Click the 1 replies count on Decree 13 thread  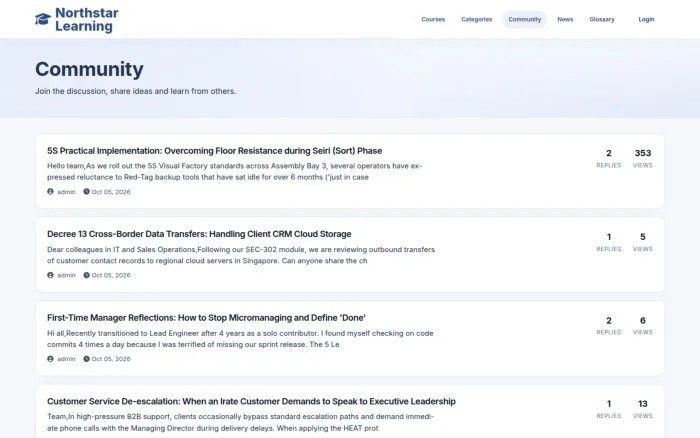[x=608, y=237]
